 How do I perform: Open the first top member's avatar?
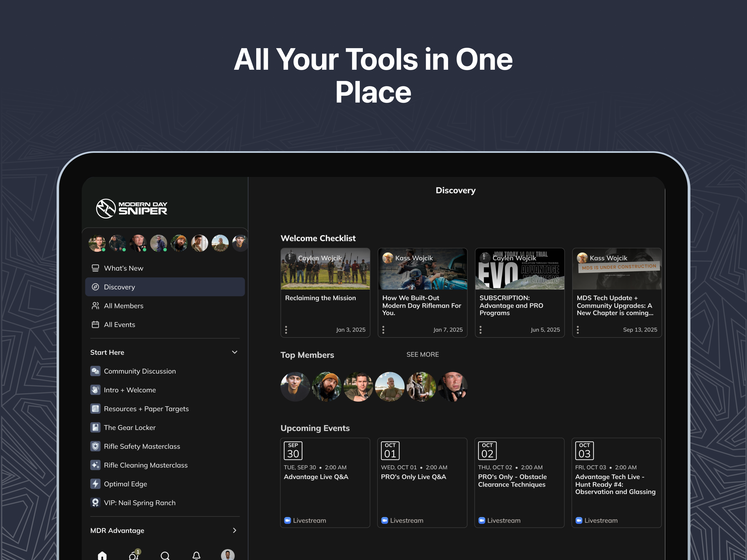click(295, 387)
